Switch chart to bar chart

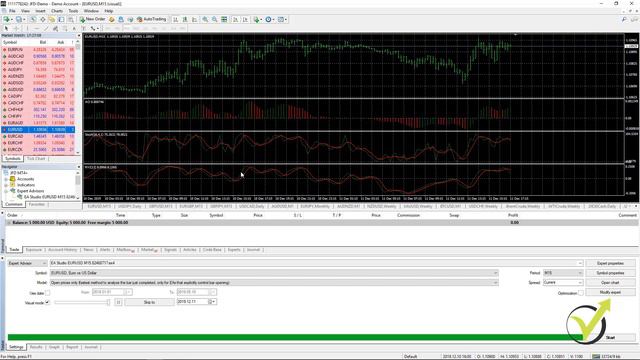(176, 19)
